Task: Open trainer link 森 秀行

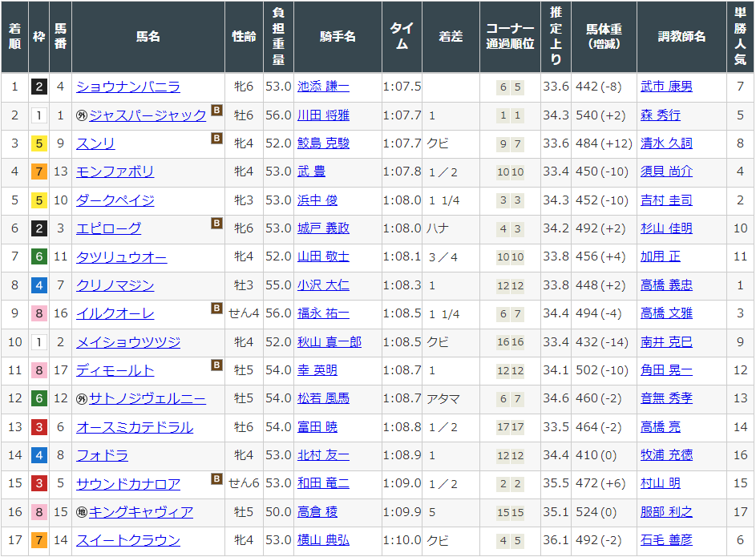Action: [661, 115]
